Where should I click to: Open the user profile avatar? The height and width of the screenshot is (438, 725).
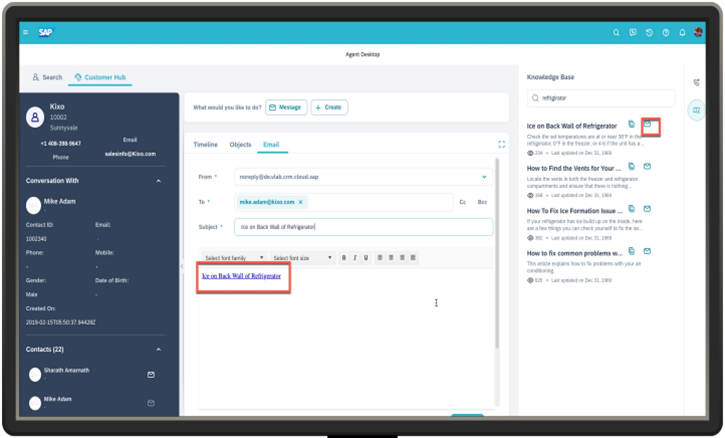698,32
